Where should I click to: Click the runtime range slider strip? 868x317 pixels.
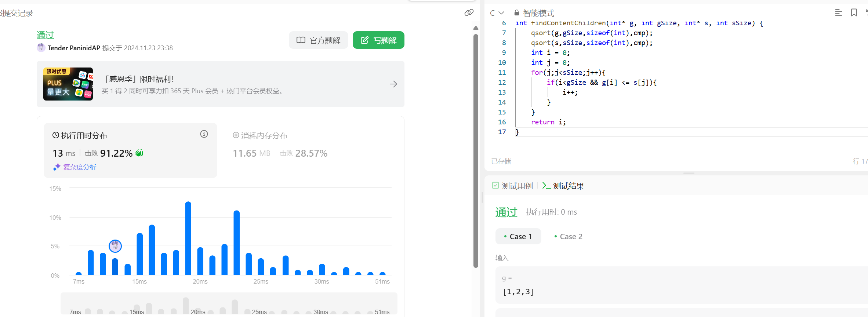point(229,304)
